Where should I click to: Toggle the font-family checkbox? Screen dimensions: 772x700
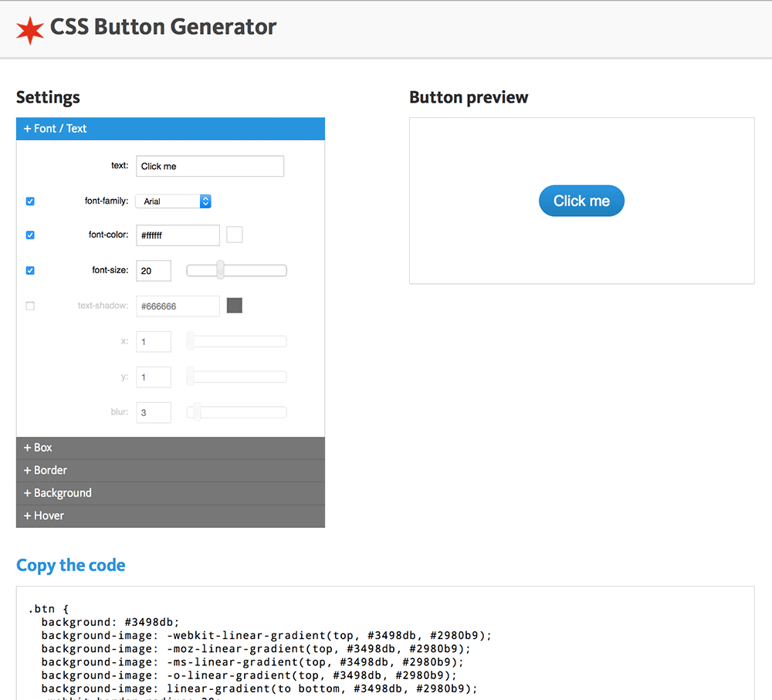click(30, 201)
